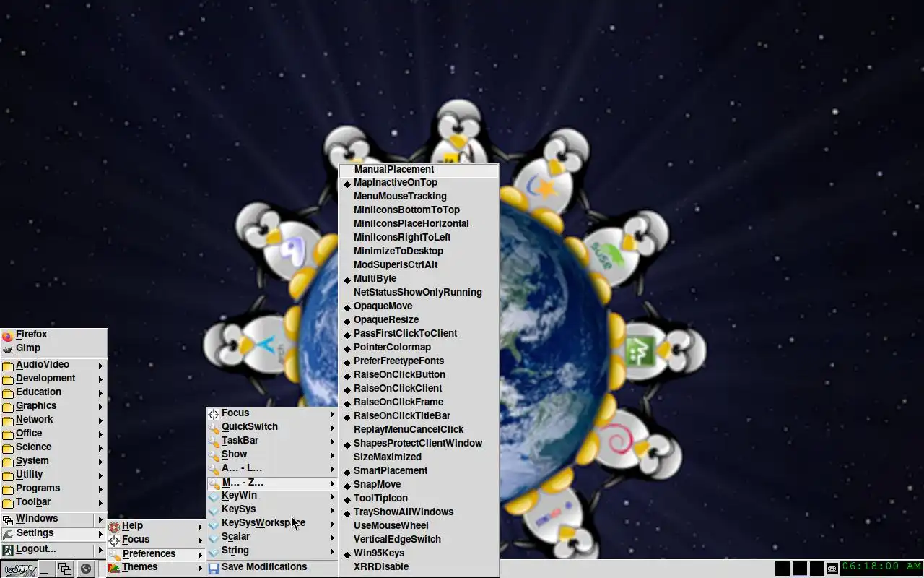Viewport: 924px width, 578px height.
Task: Click the VerticalEdgeSwitch option
Action: tap(418, 540)
